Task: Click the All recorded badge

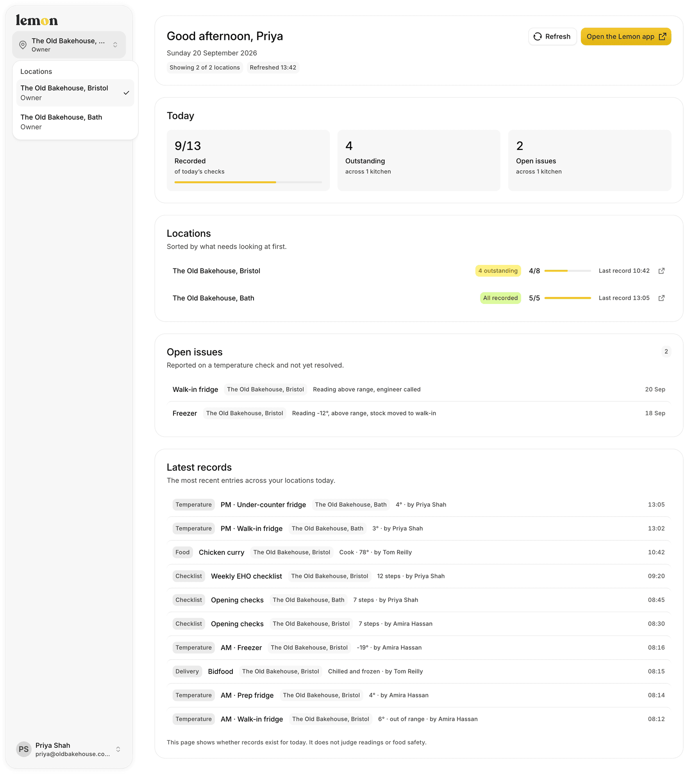Action: (x=500, y=298)
